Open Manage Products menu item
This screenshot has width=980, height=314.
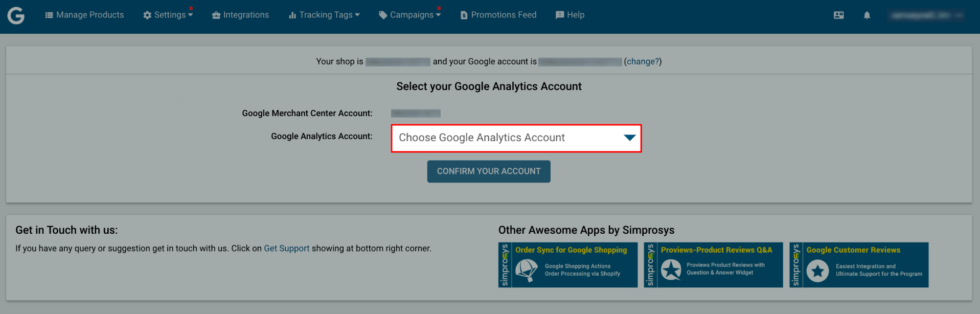tap(84, 15)
